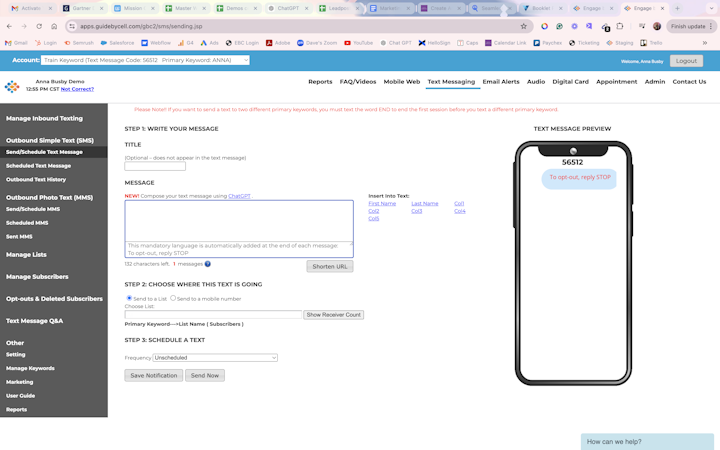Open Gmail bookmark
Screen dimensions: 720x450
[16, 43]
